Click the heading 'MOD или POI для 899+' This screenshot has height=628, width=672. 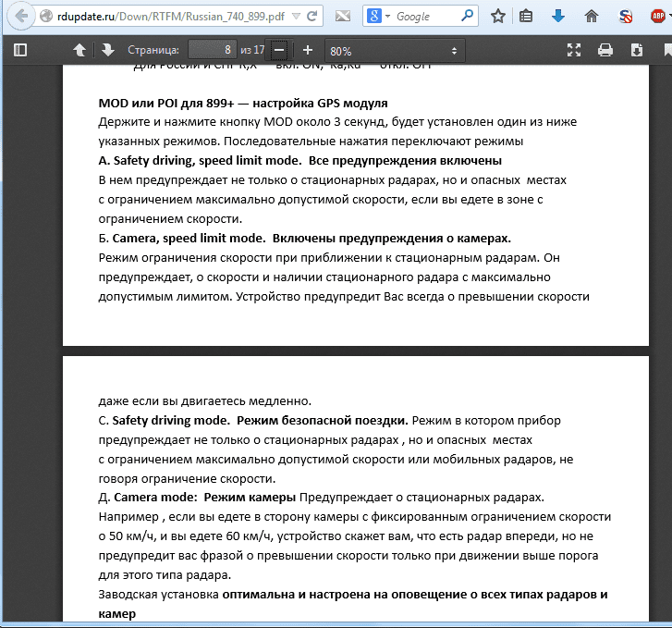[x=166, y=104]
